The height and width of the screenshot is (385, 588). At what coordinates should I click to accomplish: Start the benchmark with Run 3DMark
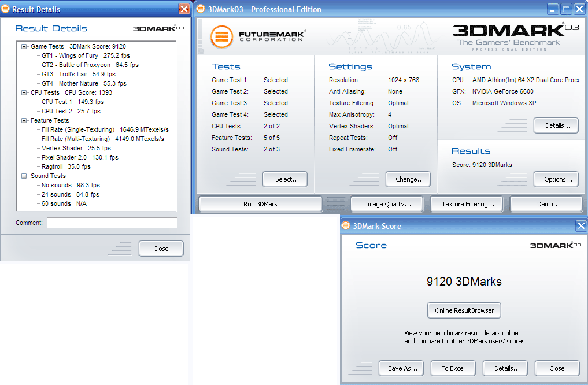pyautogui.click(x=261, y=204)
